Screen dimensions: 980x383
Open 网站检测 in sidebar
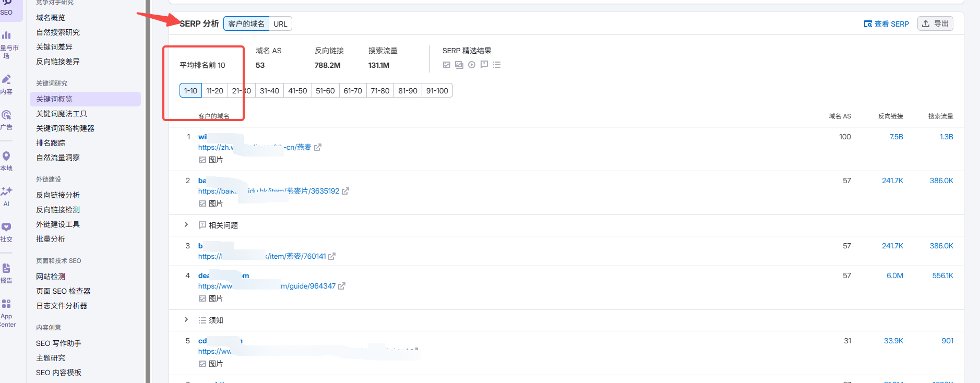point(51,277)
